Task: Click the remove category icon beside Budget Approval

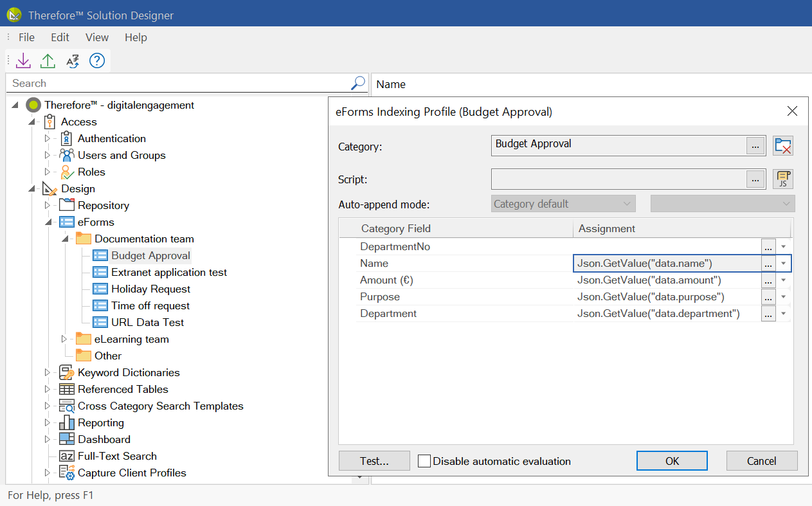Action: click(782, 146)
